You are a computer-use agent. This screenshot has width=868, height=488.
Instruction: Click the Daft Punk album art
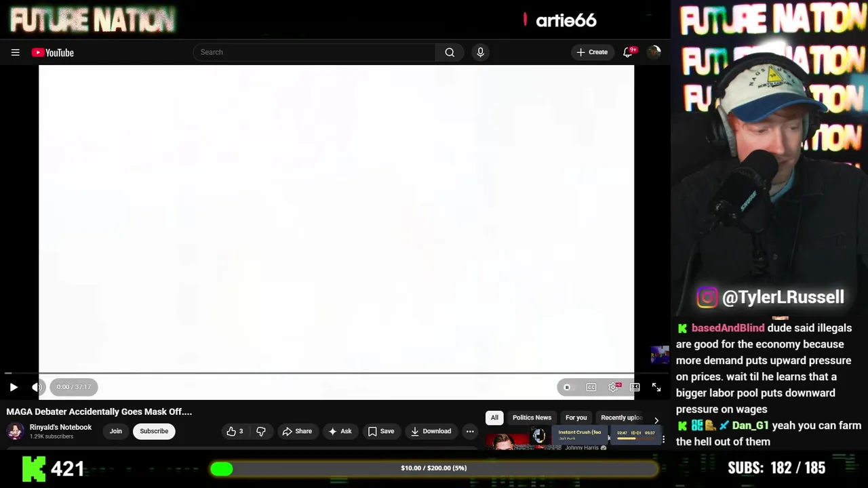(539, 435)
